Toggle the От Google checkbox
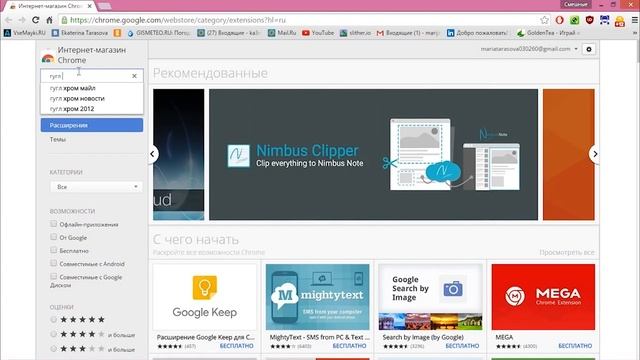The width and height of the screenshot is (640, 360). pos(53,237)
